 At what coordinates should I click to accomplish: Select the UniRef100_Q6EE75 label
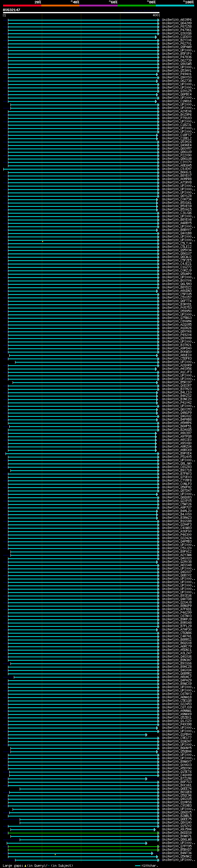click(176, 819)
